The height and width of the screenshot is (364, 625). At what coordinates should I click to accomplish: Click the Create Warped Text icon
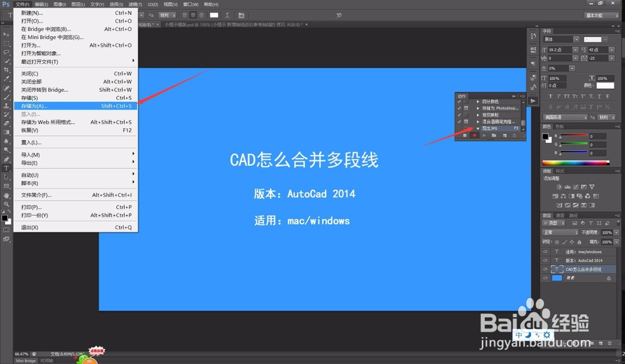(227, 15)
